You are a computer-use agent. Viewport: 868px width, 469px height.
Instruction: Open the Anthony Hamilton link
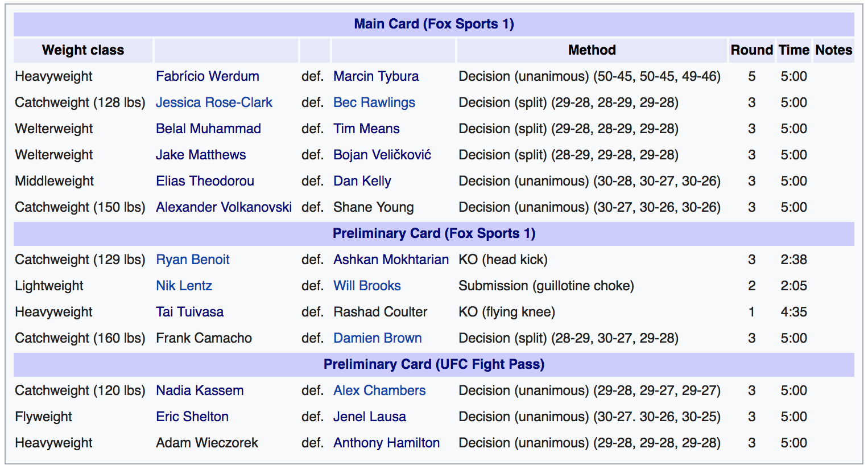click(387, 443)
